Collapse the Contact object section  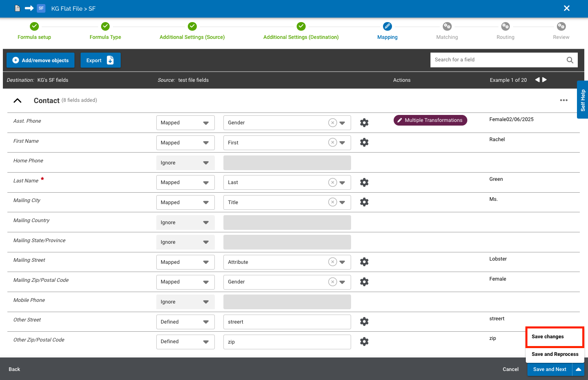click(x=18, y=101)
